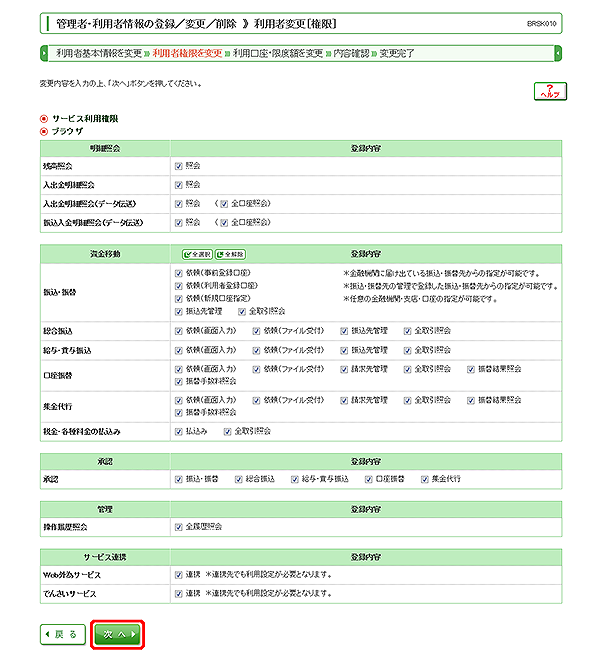600x658 pixels.
Task: Toggle 依頼(新規口座指定) checkbox
Action: [x=178, y=299]
